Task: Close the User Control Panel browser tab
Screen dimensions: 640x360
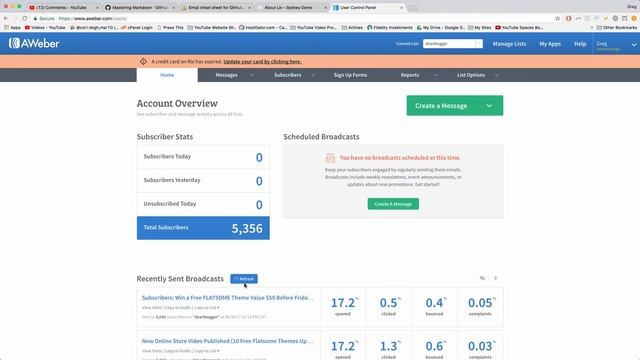Action: pyautogui.click(x=402, y=7)
